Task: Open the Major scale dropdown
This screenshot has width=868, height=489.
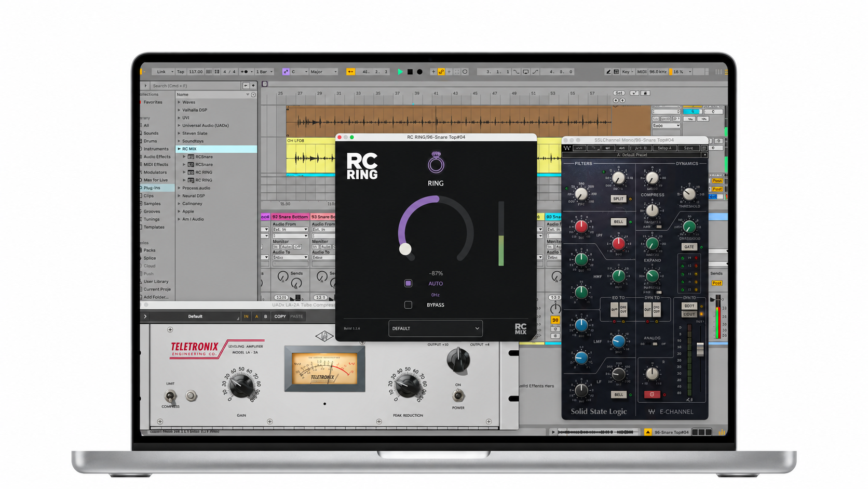Action: [x=323, y=72]
